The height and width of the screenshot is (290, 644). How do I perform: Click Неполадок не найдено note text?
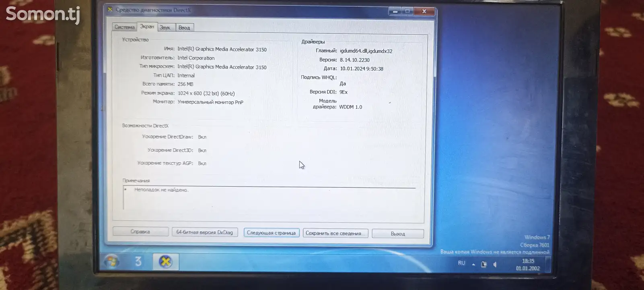click(161, 190)
